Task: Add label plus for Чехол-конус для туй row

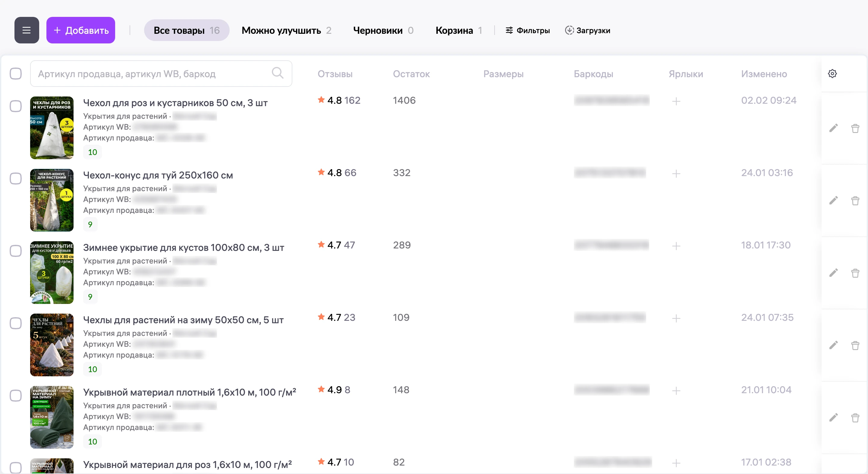Action: (x=676, y=174)
